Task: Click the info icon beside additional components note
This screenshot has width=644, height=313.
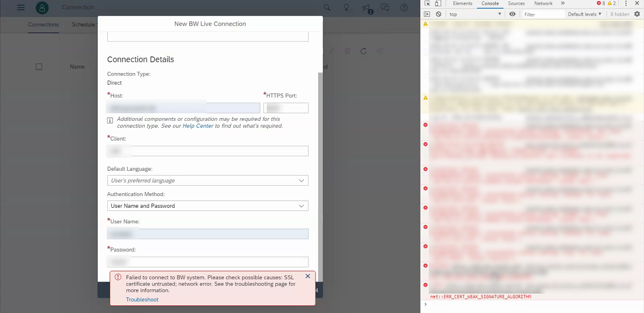Action: point(110,120)
